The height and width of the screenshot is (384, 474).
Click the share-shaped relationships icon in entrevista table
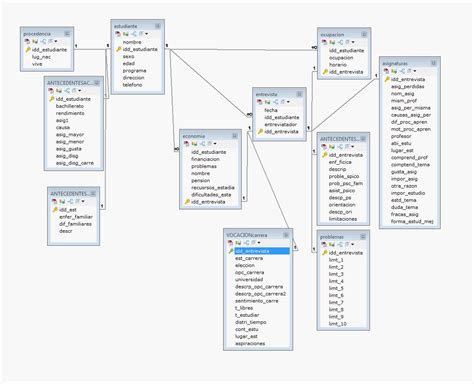pyautogui.click(x=275, y=102)
